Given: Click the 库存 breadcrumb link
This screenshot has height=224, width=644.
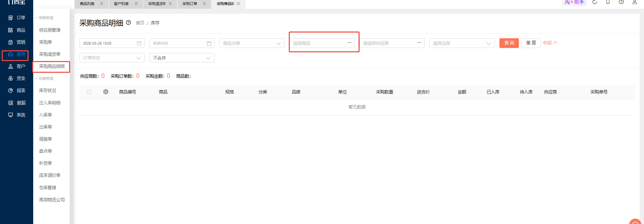Looking at the screenshot, I should (x=155, y=23).
